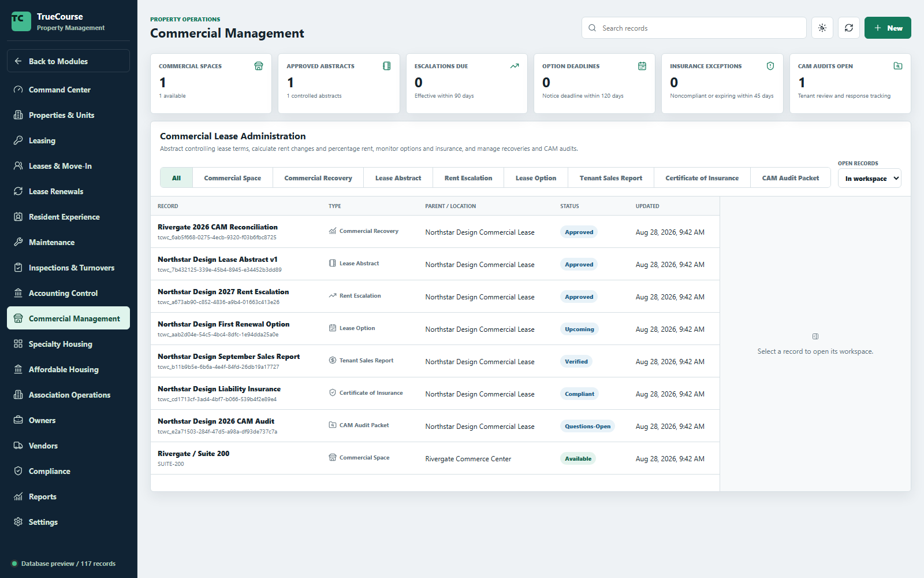The width and height of the screenshot is (924, 578).
Task: Click the Association Operations icon
Action: (x=18, y=395)
